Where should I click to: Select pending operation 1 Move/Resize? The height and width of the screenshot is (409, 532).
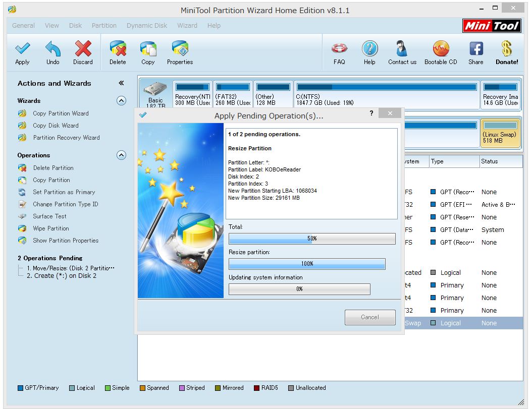coord(71,268)
